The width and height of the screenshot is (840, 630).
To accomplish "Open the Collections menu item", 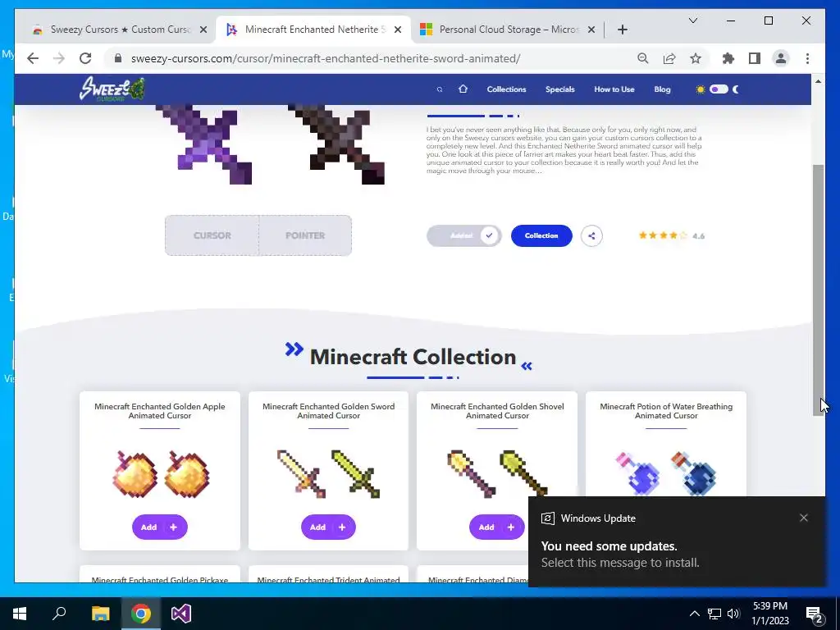I will coord(506,89).
